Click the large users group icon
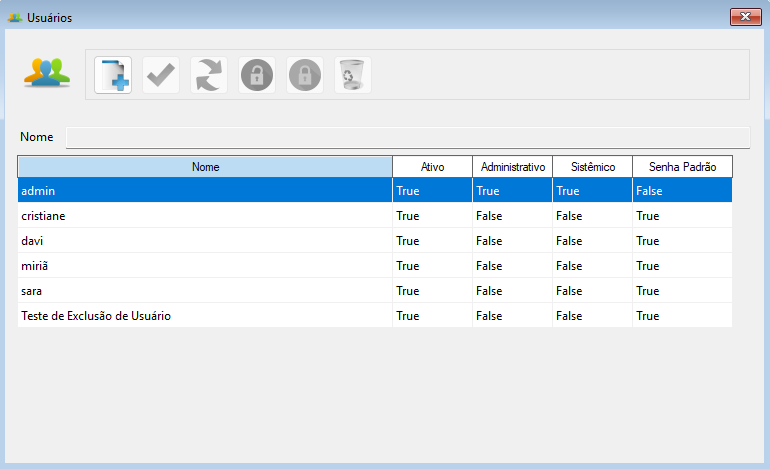This screenshot has width=770, height=469. pyautogui.click(x=48, y=73)
